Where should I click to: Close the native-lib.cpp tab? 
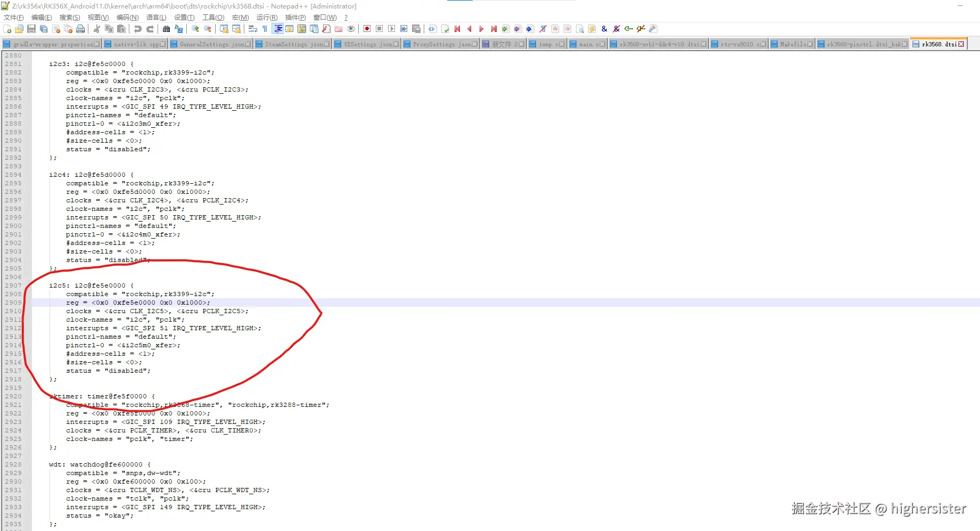pyautogui.click(x=163, y=44)
